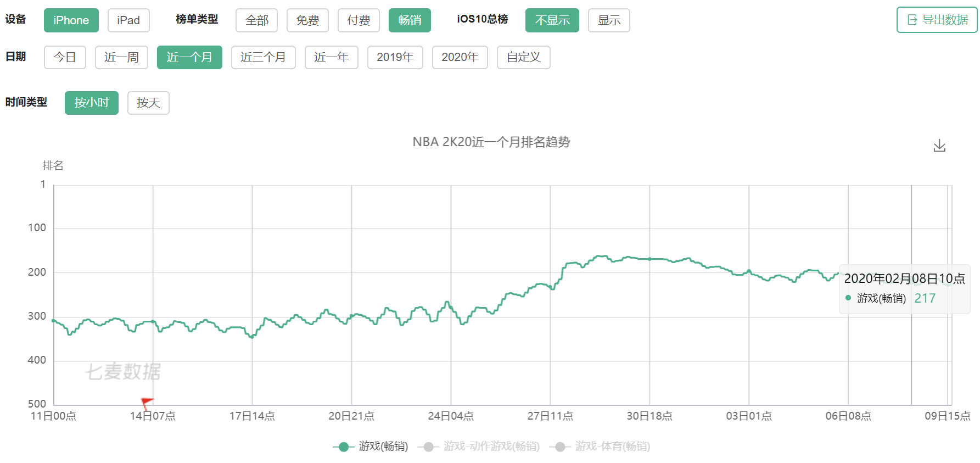Set iOS10总榜 to 不显示
The image size is (980, 463).
[552, 20]
